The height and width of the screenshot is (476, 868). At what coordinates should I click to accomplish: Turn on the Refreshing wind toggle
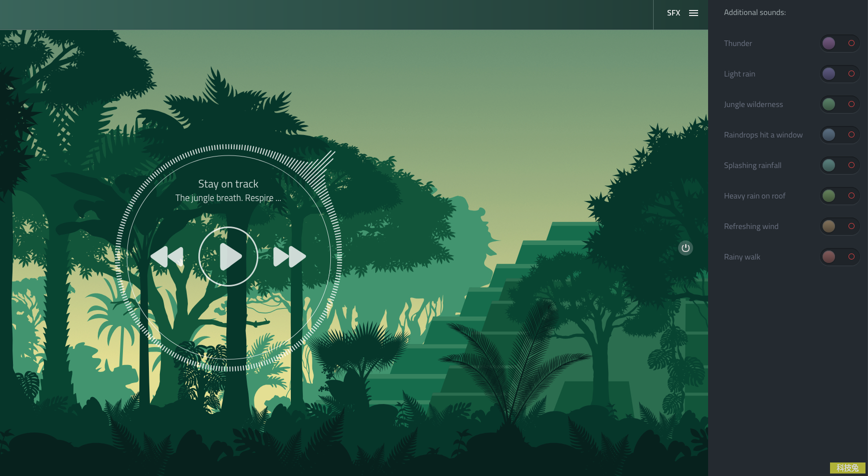click(840, 226)
